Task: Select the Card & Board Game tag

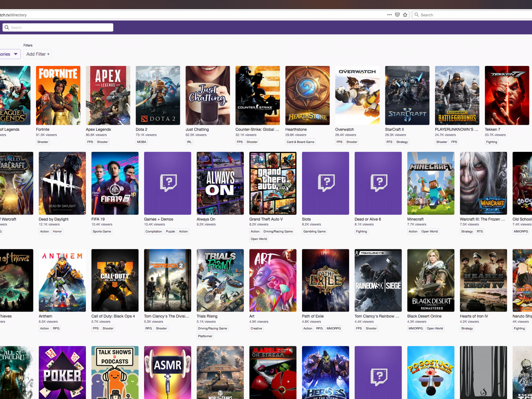Action: click(x=300, y=142)
